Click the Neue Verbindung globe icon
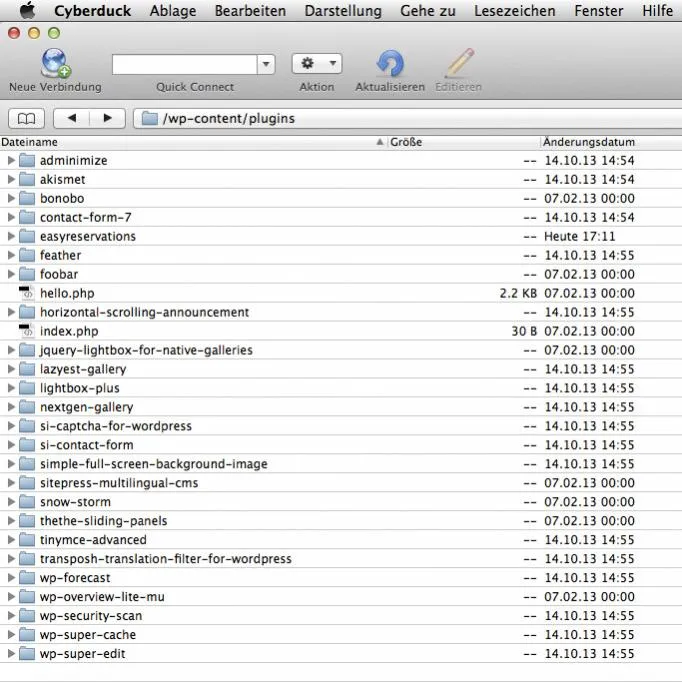The image size is (682, 682). click(x=55, y=64)
